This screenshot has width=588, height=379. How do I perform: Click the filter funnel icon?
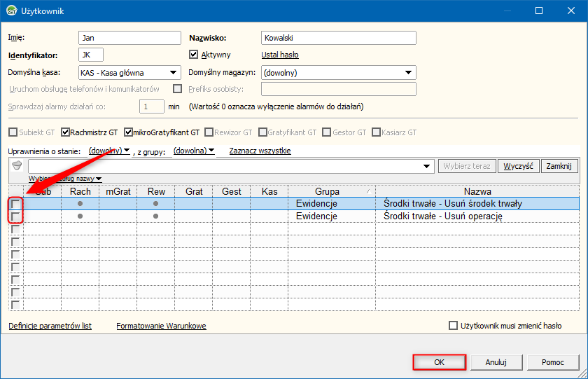(x=17, y=166)
